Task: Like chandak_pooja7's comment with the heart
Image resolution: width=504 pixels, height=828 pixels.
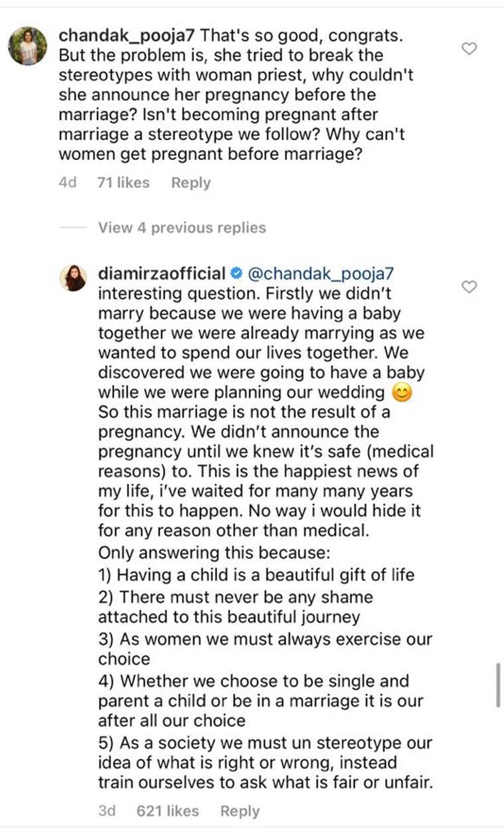Action: click(469, 48)
